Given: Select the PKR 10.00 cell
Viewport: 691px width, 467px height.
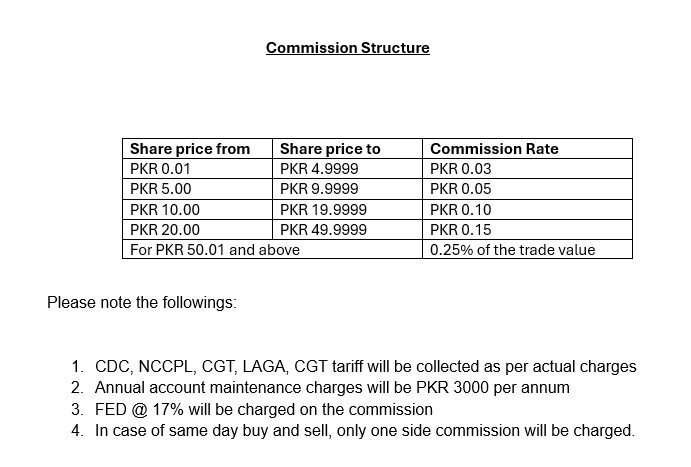Looking at the screenshot, I should [x=165, y=210].
